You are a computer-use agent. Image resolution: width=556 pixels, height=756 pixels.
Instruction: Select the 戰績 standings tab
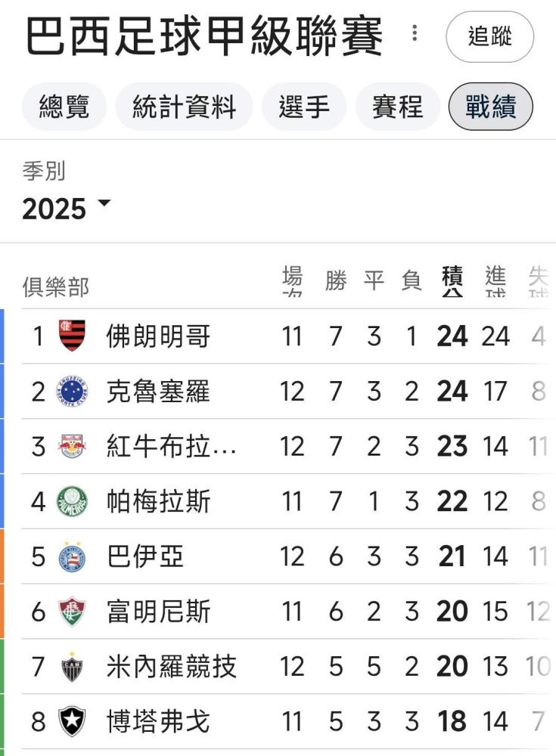(490, 107)
